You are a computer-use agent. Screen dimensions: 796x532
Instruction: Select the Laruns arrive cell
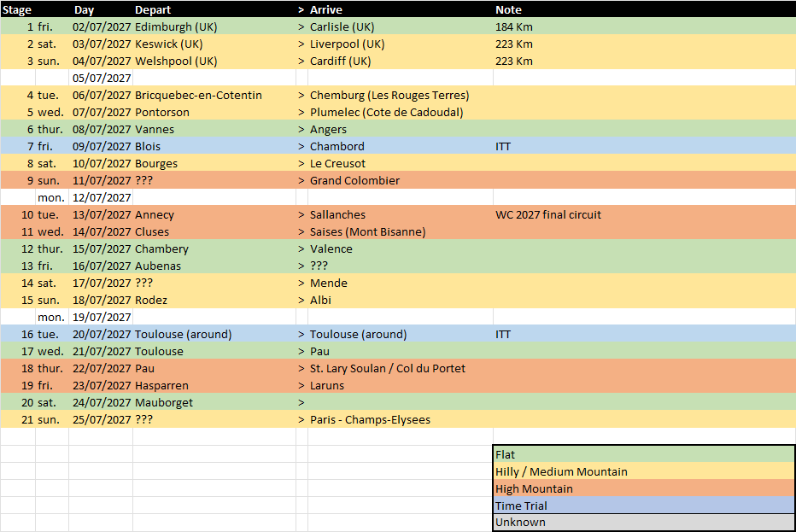pos(400,386)
